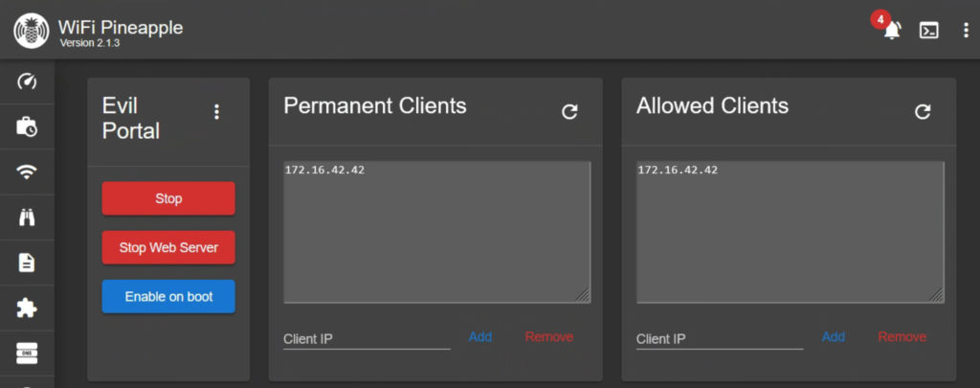Open the Campaigns briefcase sidebar icon

(27, 126)
